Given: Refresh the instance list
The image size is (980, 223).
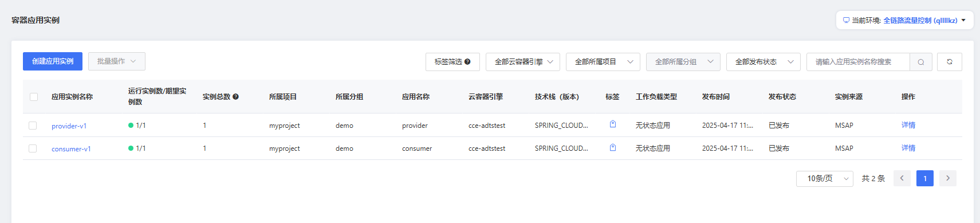Looking at the screenshot, I should click(x=949, y=62).
